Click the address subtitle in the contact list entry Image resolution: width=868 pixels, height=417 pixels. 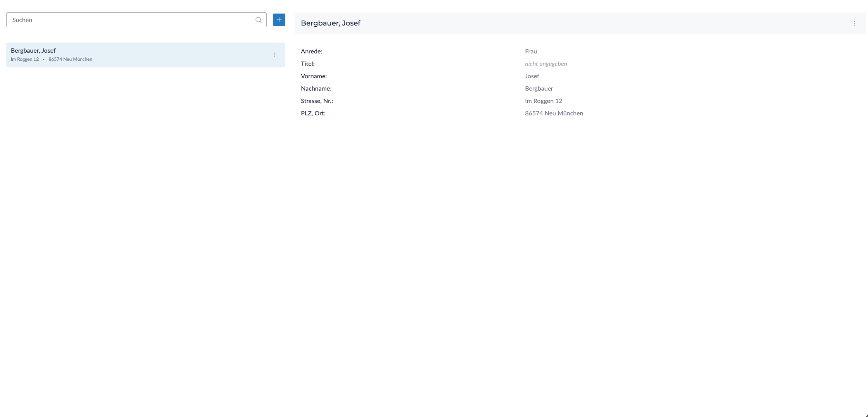click(51, 59)
